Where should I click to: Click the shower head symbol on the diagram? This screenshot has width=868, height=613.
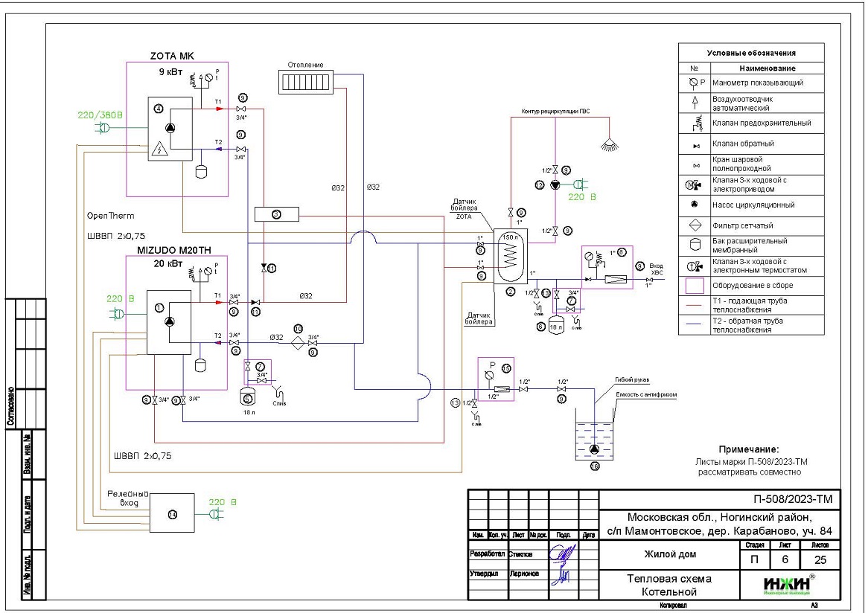pos(610,140)
